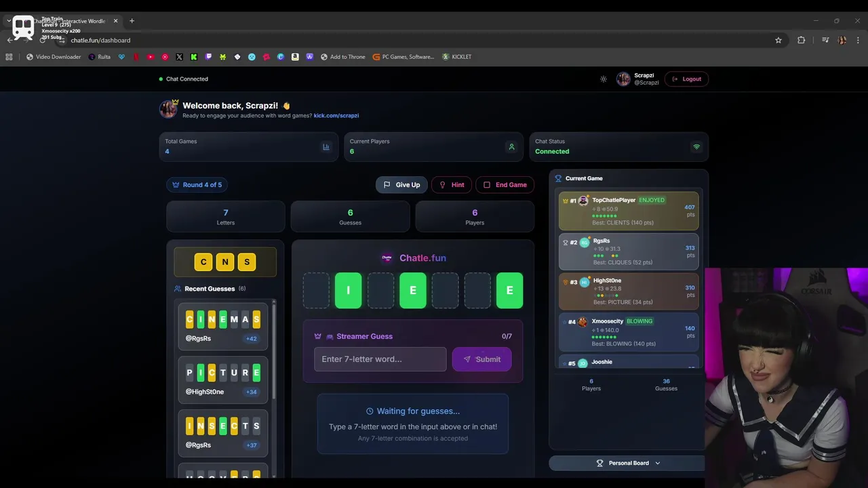Viewport: 868px width, 488px height.
Task: Open the KICKLET bookmark
Action: coord(456,57)
